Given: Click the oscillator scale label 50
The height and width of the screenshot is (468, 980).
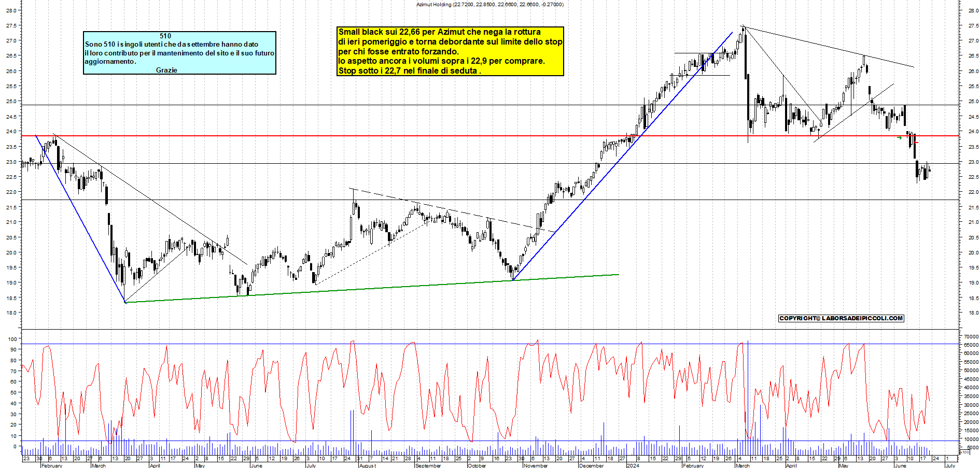Looking at the screenshot, I should pyautogui.click(x=13, y=392).
